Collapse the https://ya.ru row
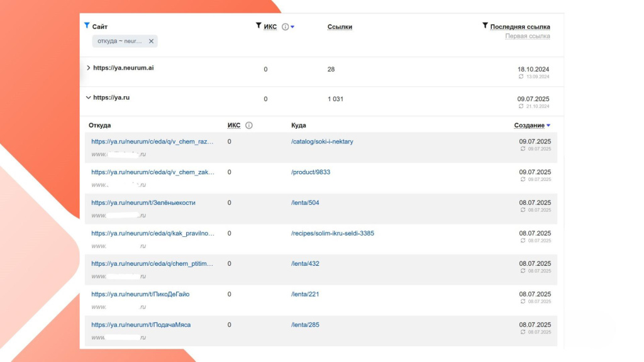Image resolution: width=644 pixels, height=362 pixels. [88, 98]
